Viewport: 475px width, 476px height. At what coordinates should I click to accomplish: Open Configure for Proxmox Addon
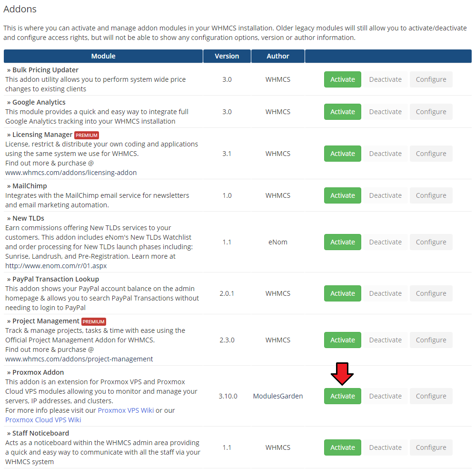point(431,396)
